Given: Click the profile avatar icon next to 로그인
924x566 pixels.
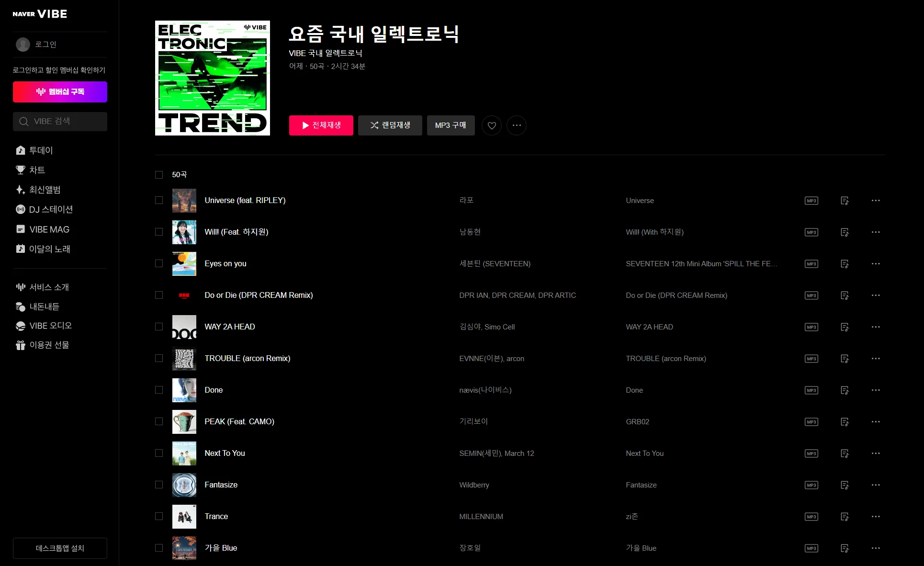Looking at the screenshot, I should tap(23, 45).
